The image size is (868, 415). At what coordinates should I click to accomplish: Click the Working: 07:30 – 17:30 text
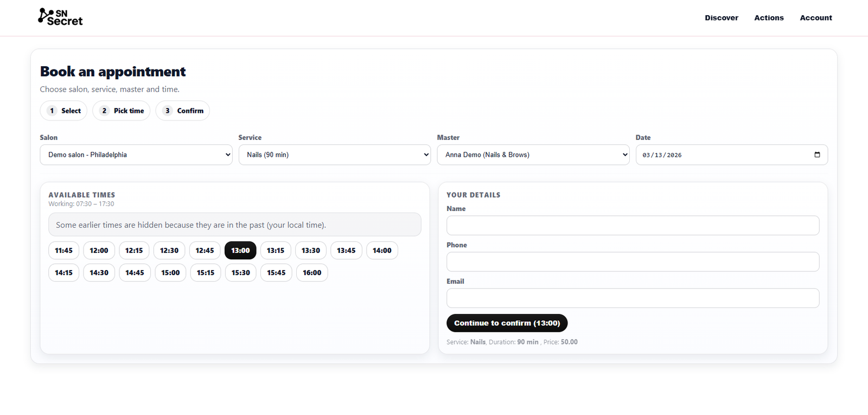(x=81, y=204)
